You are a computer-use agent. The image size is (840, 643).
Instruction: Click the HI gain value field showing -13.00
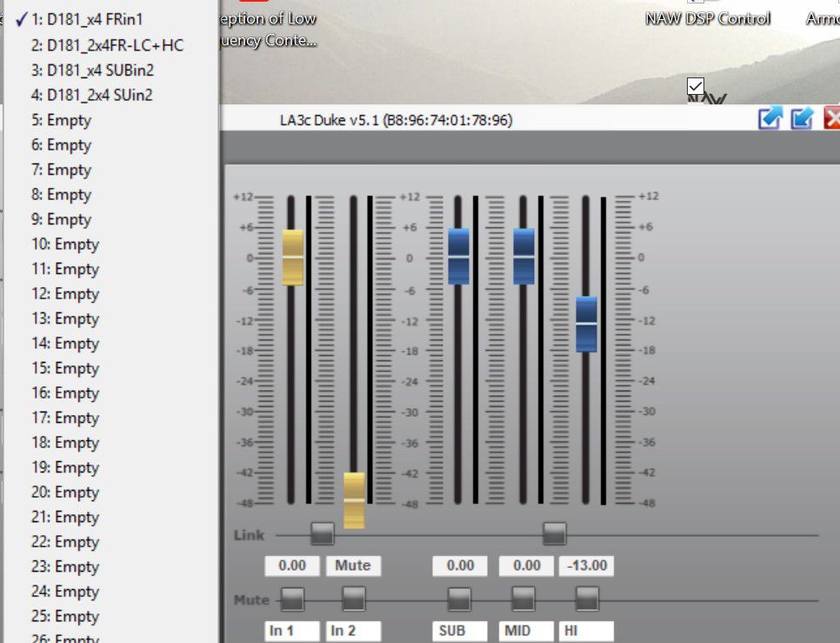coord(587,566)
